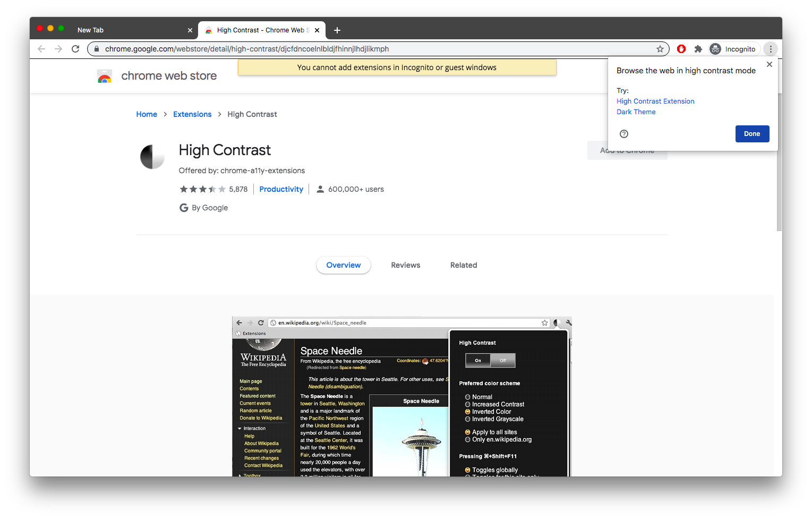Open the Space Needle screenshot preview

coord(402,396)
